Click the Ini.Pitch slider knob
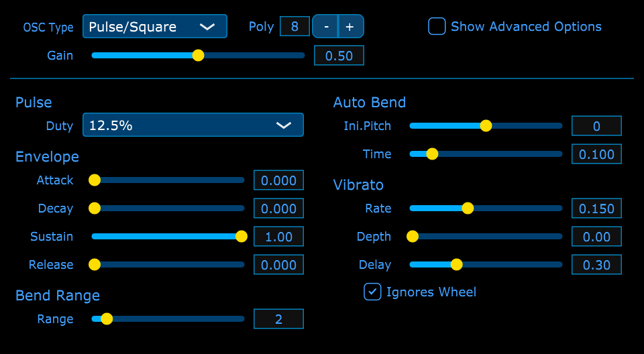This screenshot has width=644, height=354. pos(486,125)
